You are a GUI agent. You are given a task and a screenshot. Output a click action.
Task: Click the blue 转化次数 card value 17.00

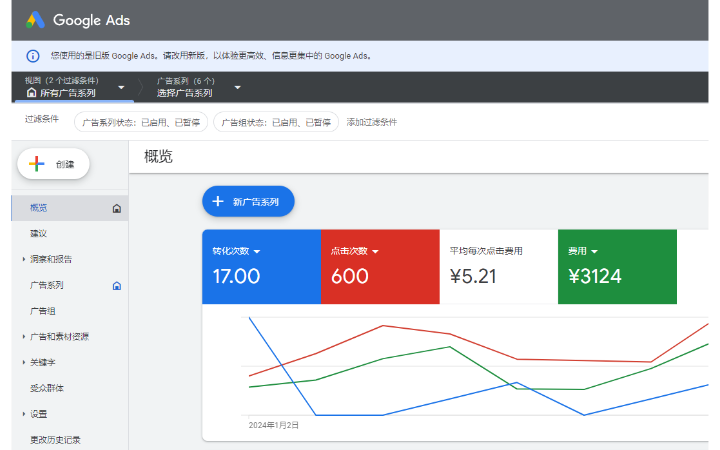(236, 276)
